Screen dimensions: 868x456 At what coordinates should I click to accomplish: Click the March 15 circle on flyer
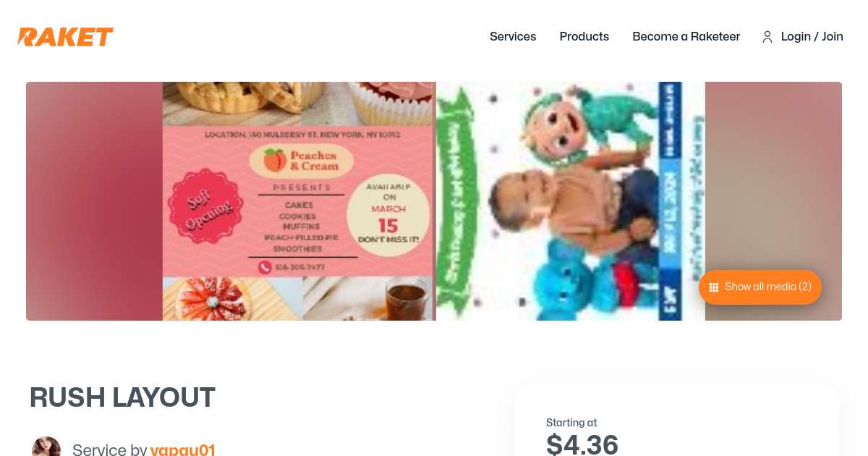388,214
